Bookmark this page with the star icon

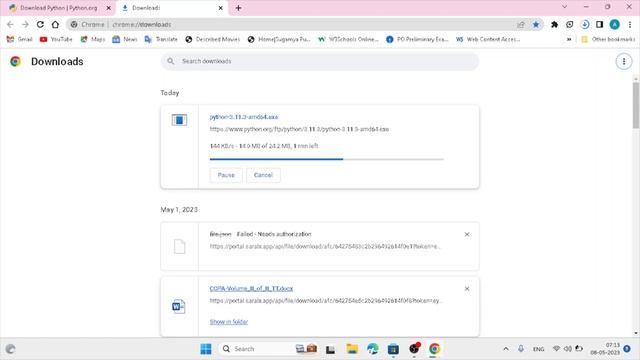coord(536,24)
